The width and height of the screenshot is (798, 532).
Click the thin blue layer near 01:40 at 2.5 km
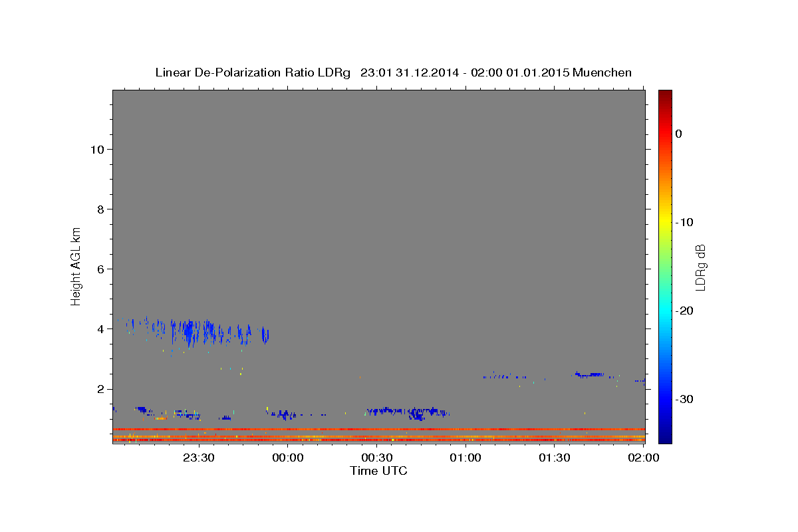pyautogui.click(x=591, y=375)
